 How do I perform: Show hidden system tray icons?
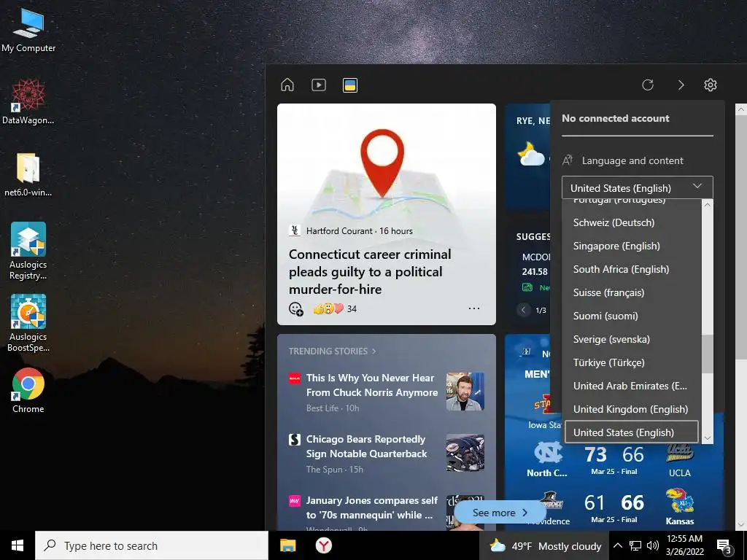point(617,545)
